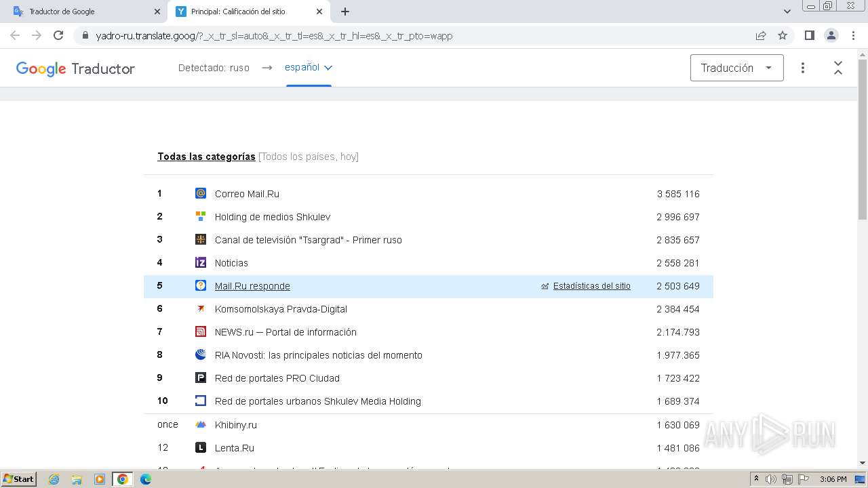Viewport: 868px width, 488px height.
Task: Click the Komsomolskaya Pravda star icon
Action: (201, 308)
